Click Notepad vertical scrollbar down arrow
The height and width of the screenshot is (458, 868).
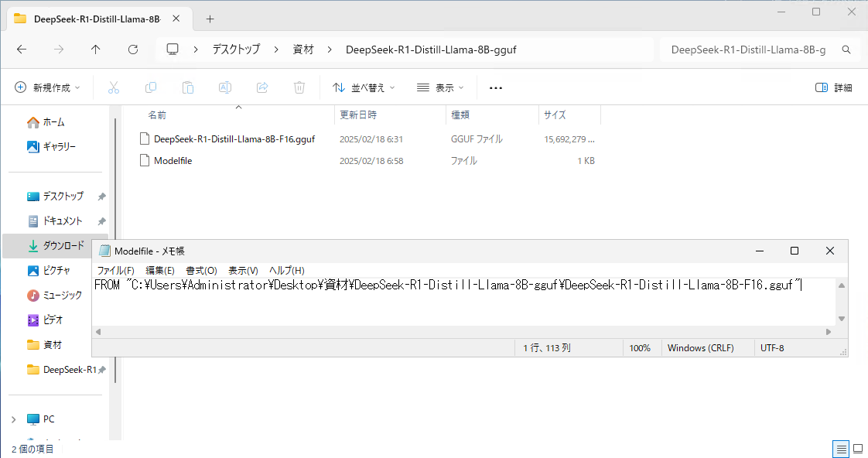(842, 319)
